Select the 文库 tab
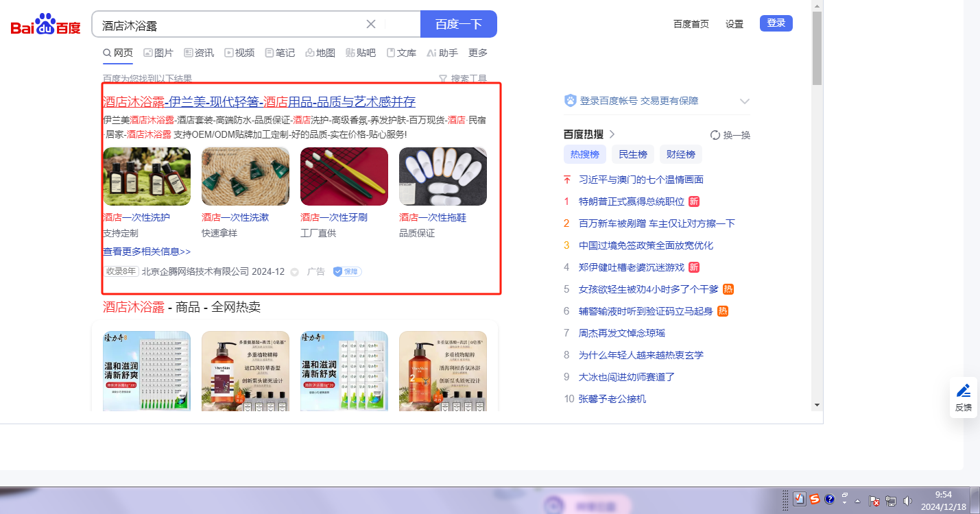This screenshot has height=514, width=980. 401,53
